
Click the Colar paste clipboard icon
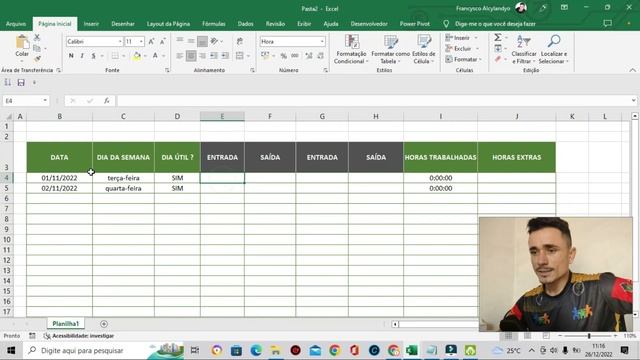click(x=22, y=42)
